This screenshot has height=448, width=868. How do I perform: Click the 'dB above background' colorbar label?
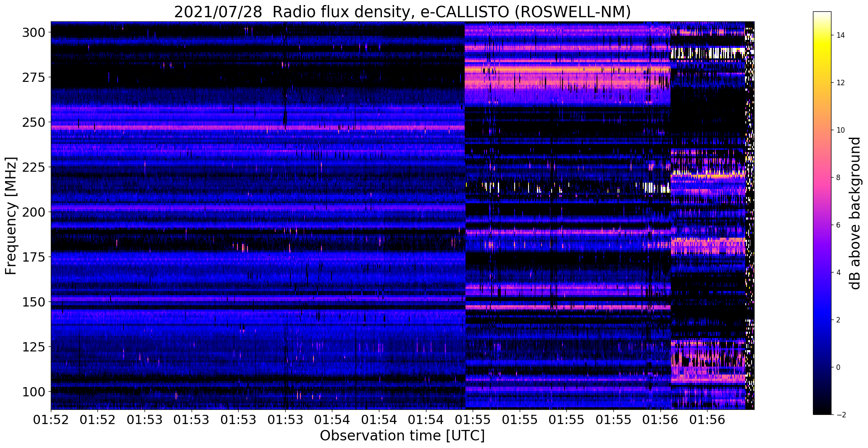point(855,213)
